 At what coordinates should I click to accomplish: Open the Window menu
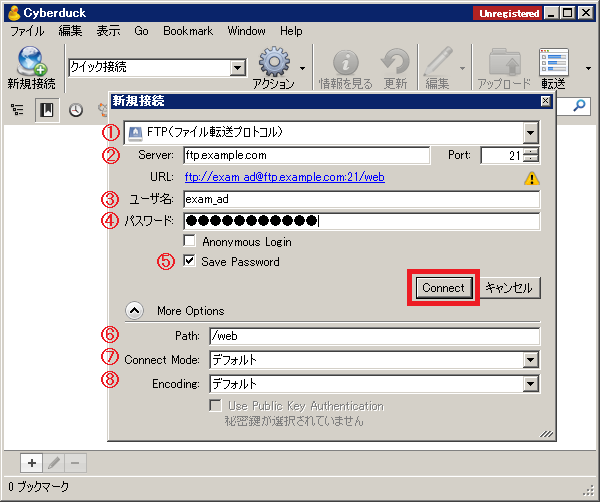[x=246, y=31]
